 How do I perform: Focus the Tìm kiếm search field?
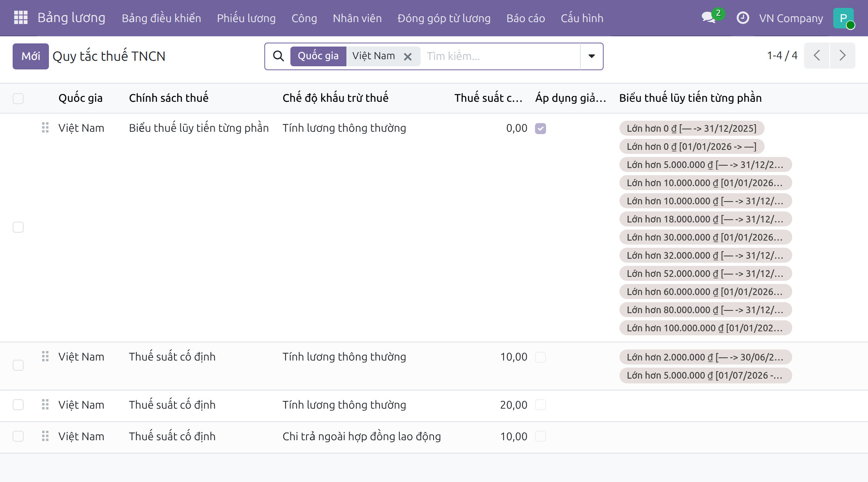tap(501, 56)
